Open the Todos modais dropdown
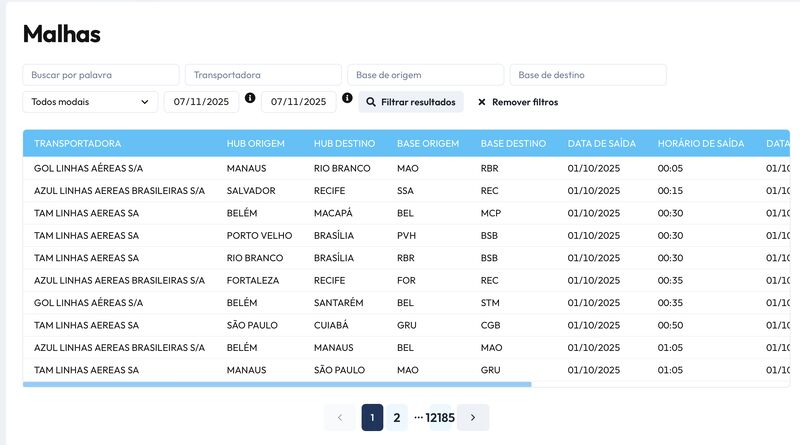Viewport: 800px width, 445px height. pyautogui.click(x=90, y=102)
